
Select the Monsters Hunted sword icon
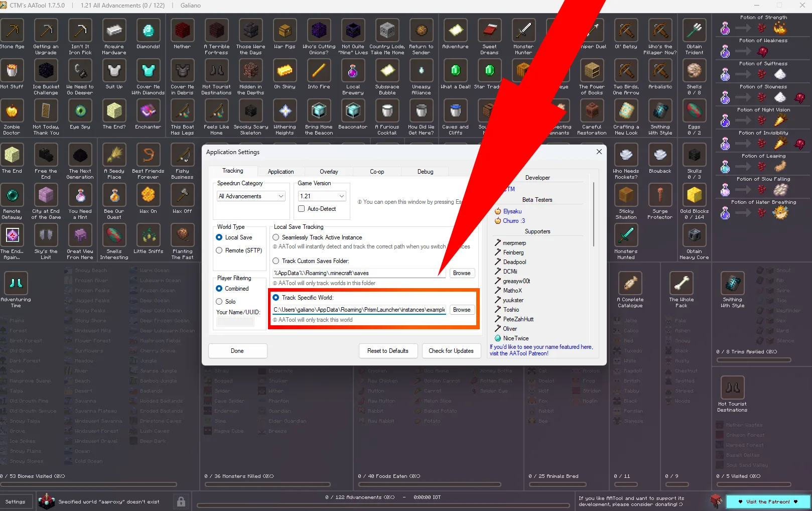click(x=626, y=235)
